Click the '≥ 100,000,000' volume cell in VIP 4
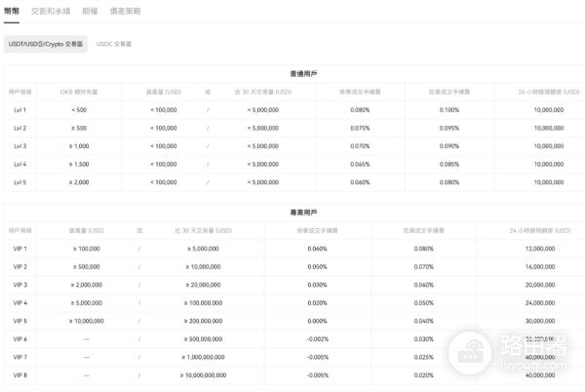The width and height of the screenshot is (585, 392). point(204,303)
